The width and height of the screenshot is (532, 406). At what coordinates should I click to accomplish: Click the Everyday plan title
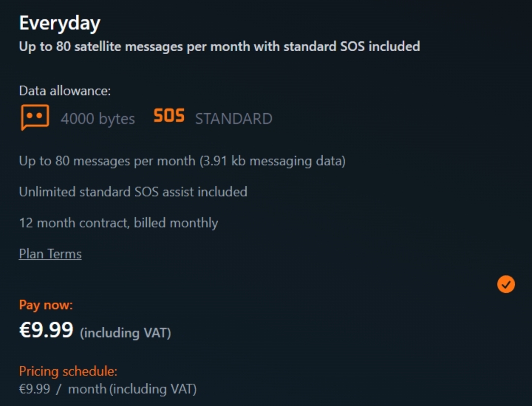[60, 23]
